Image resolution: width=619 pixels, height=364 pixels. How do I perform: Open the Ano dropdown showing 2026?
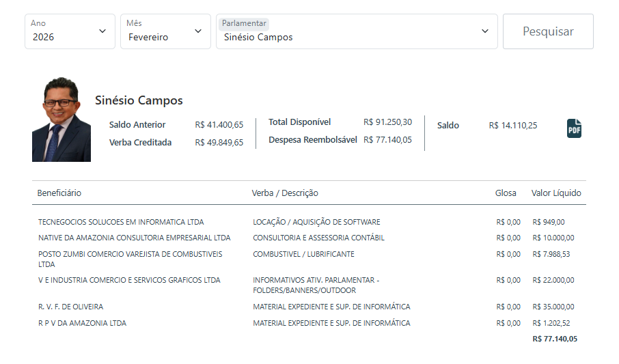(70, 31)
